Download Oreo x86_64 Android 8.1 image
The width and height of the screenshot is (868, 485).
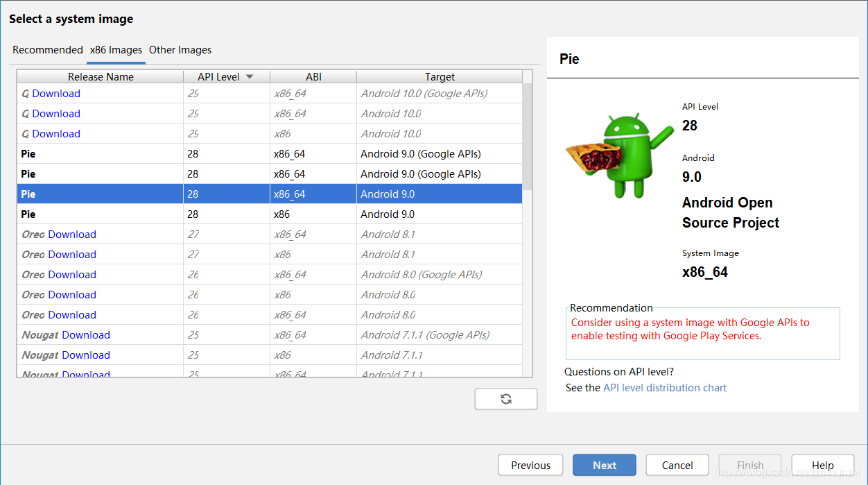(x=72, y=235)
